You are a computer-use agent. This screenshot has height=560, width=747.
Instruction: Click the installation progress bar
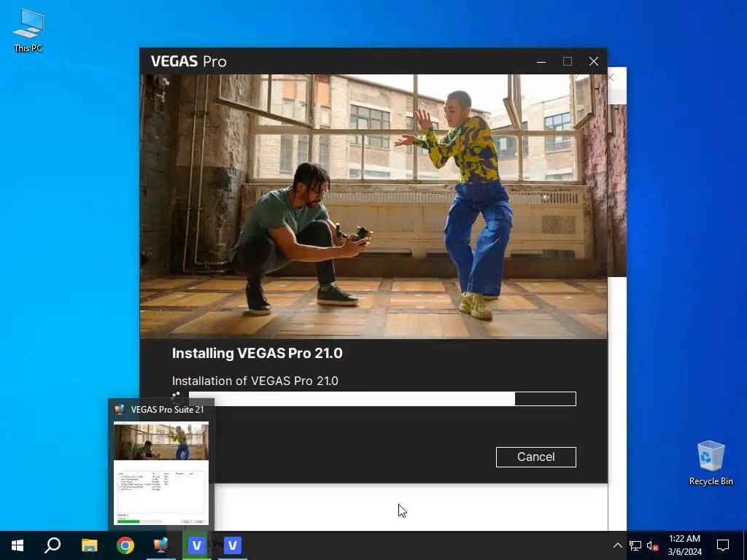click(x=382, y=399)
